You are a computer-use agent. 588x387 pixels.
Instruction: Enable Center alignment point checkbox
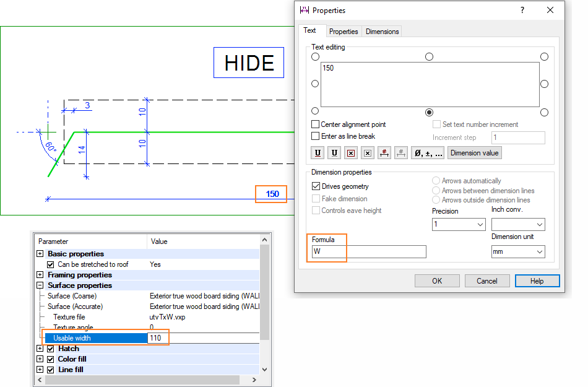[x=316, y=124]
